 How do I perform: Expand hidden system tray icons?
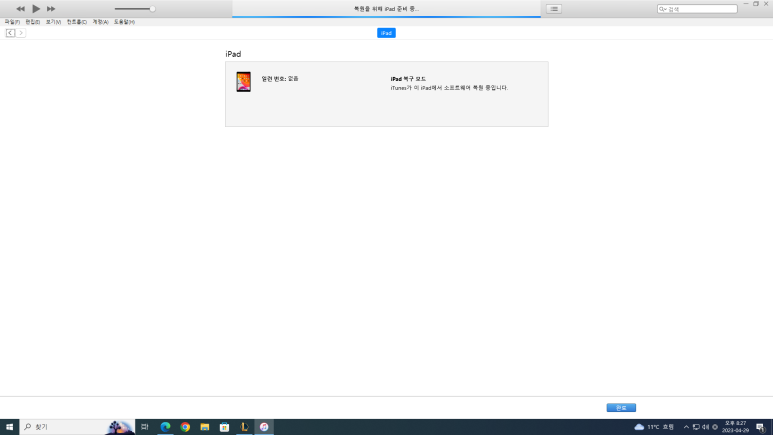686,427
